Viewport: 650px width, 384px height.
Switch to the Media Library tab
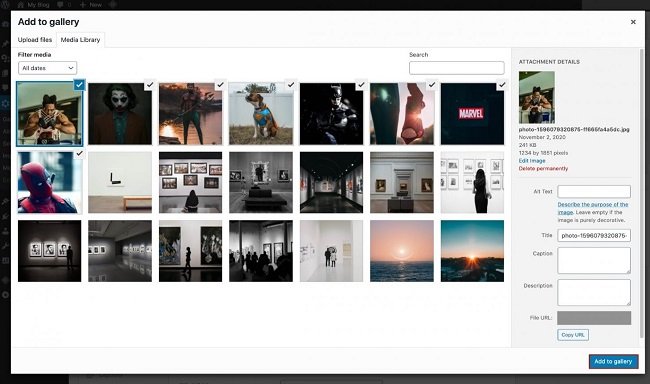tap(80, 40)
